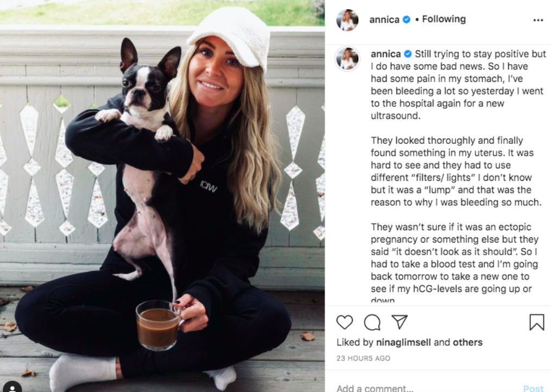Click the photo of woman with dog
551x392 pixels.
[x=162, y=196]
